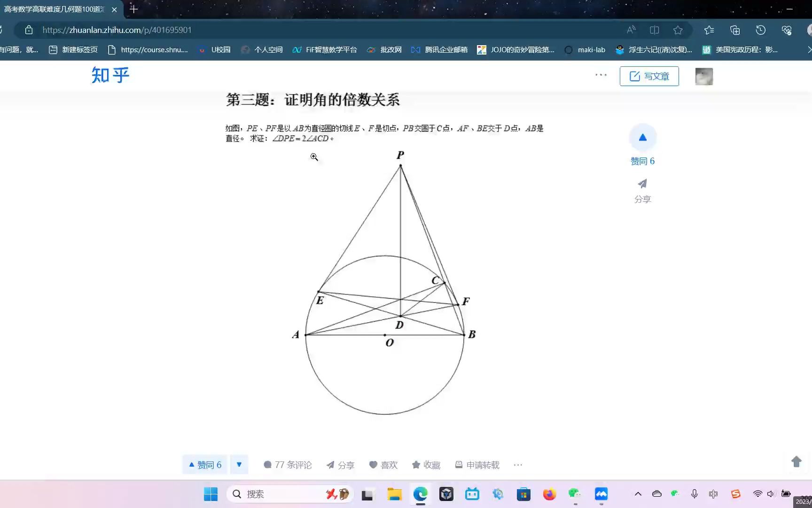812x508 pixels.
Task: Switch to Microsoft Edge in taskbar
Action: pyautogui.click(x=421, y=494)
